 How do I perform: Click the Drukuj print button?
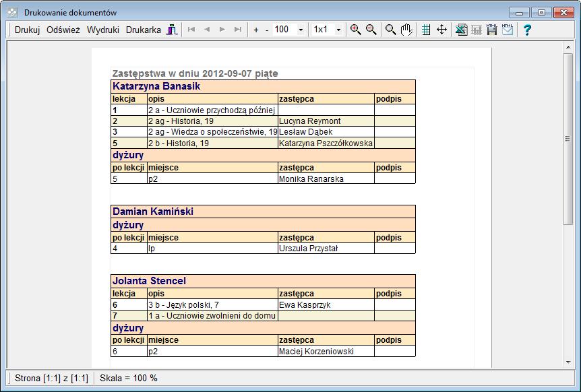(x=27, y=30)
